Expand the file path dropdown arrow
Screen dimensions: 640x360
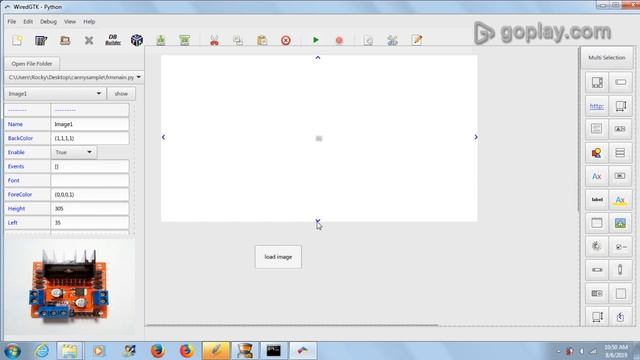tap(139, 77)
